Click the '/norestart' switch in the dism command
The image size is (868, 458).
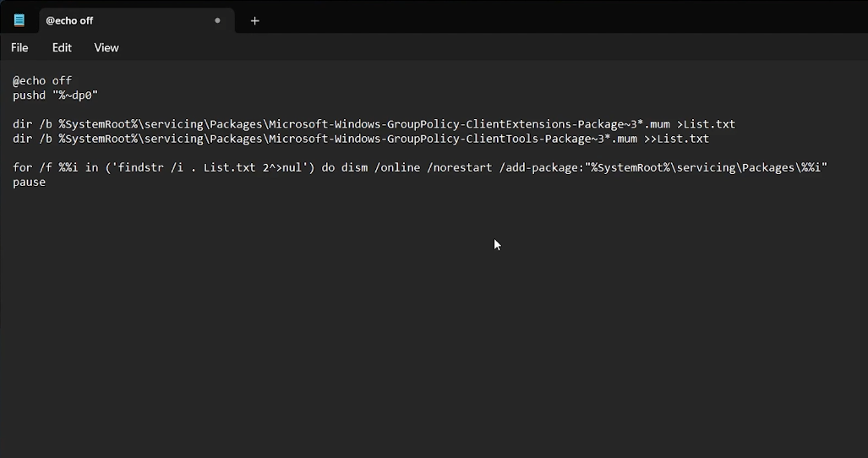pyautogui.click(x=460, y=167)
